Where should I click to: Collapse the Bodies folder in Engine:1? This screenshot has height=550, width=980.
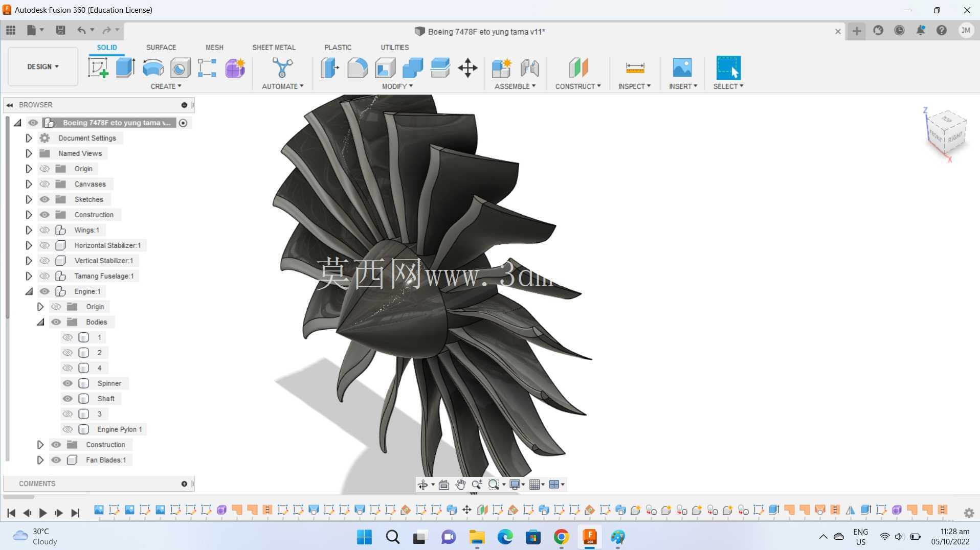[x=40, y=322]
